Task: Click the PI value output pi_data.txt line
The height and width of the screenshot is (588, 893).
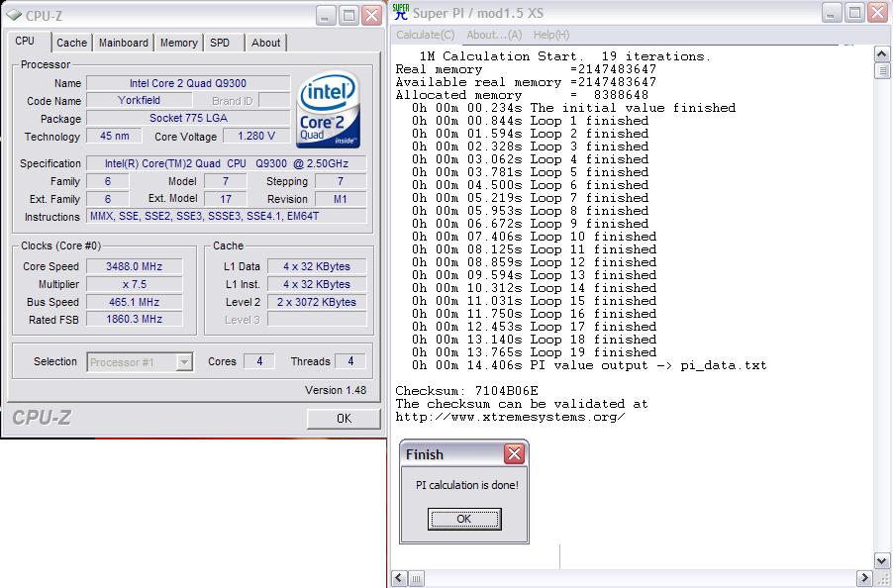Action: (x=589, y=365)
